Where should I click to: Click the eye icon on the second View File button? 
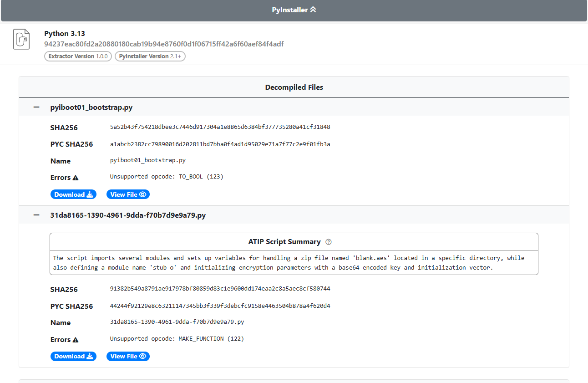click(x=143, y=356)
